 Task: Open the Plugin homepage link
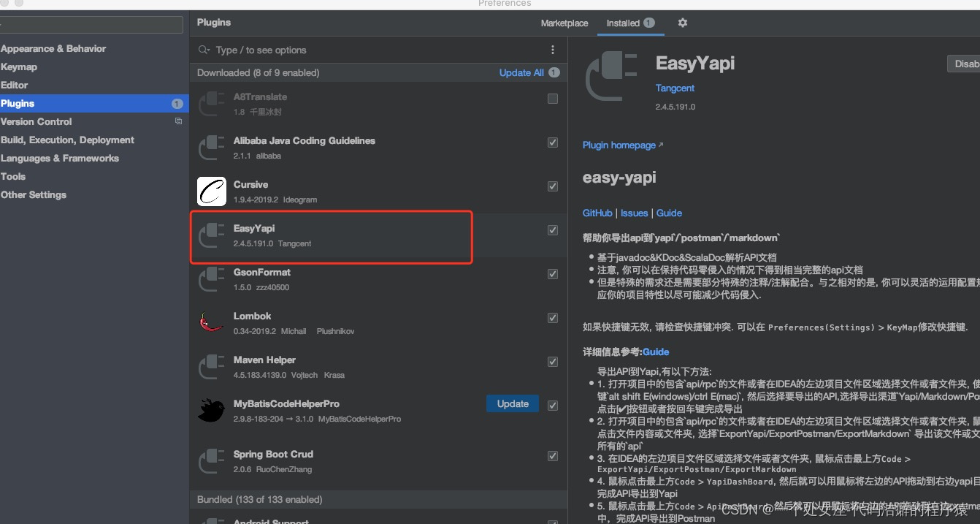(x=619, y=145)
